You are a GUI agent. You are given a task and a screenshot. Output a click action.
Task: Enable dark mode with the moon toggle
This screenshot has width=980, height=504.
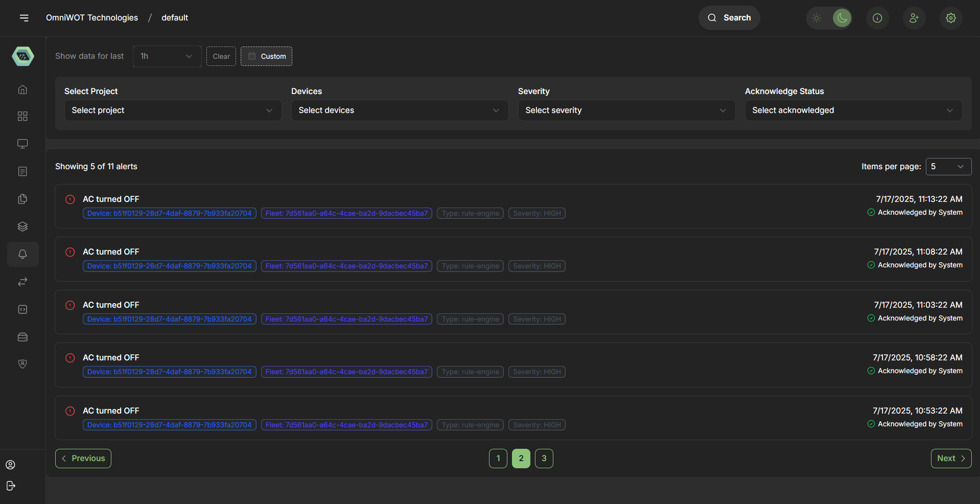pos(842,18)
